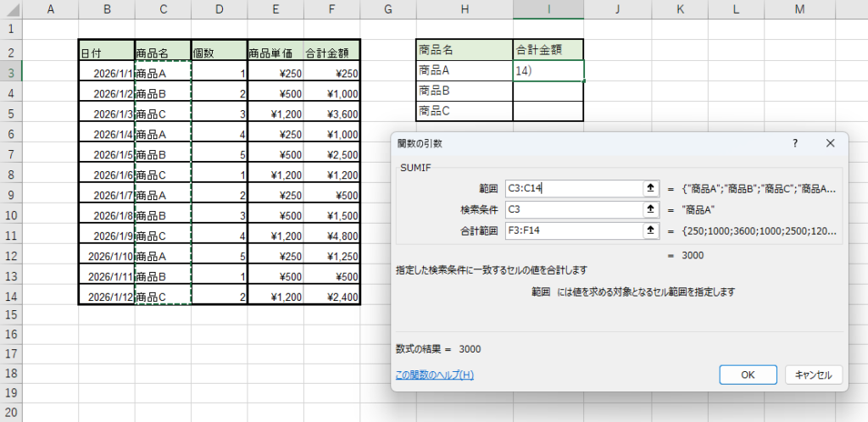
Task: Select column header A
Action: (x=50, y=9)
